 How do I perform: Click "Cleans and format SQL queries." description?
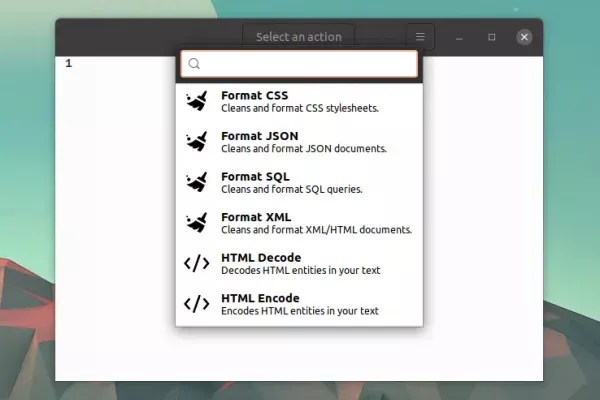pos(292,189)
